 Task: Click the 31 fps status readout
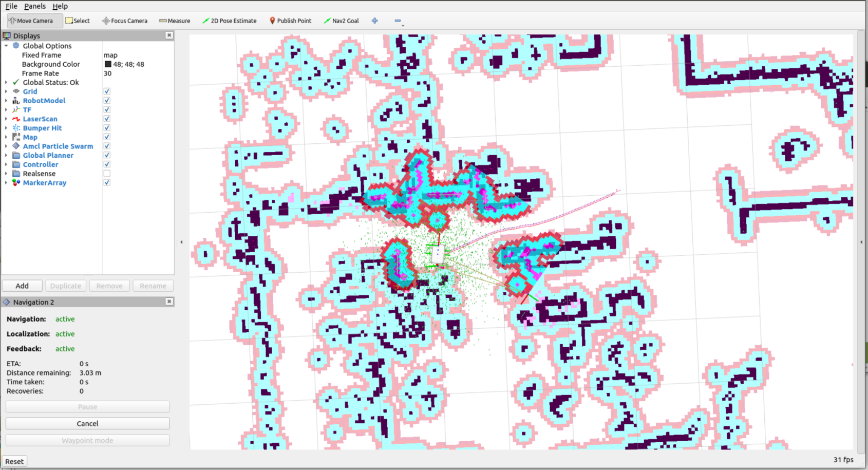coord(843,460)
